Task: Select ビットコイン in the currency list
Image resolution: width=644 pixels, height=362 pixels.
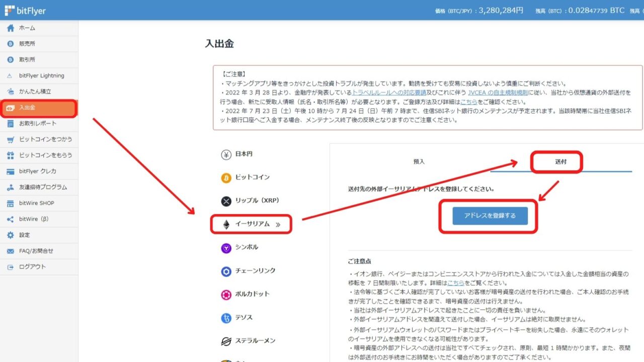Action: (x=253, y=178)
